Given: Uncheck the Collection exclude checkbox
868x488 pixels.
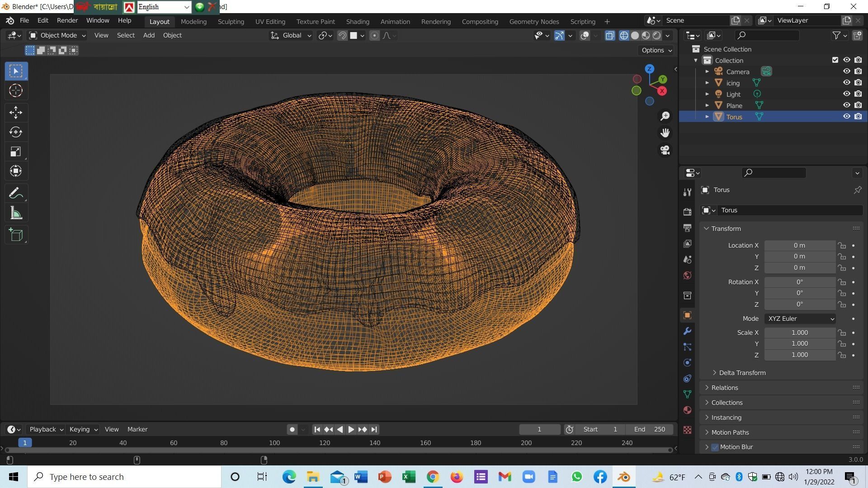Looking at the screenshot, I should pos(835,60).
